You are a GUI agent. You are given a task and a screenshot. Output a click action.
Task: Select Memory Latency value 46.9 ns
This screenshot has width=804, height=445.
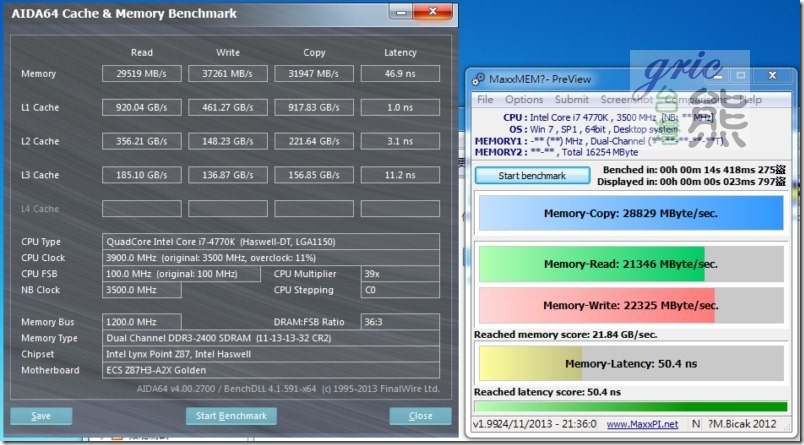pyautogui.click(x=400, y=73)
